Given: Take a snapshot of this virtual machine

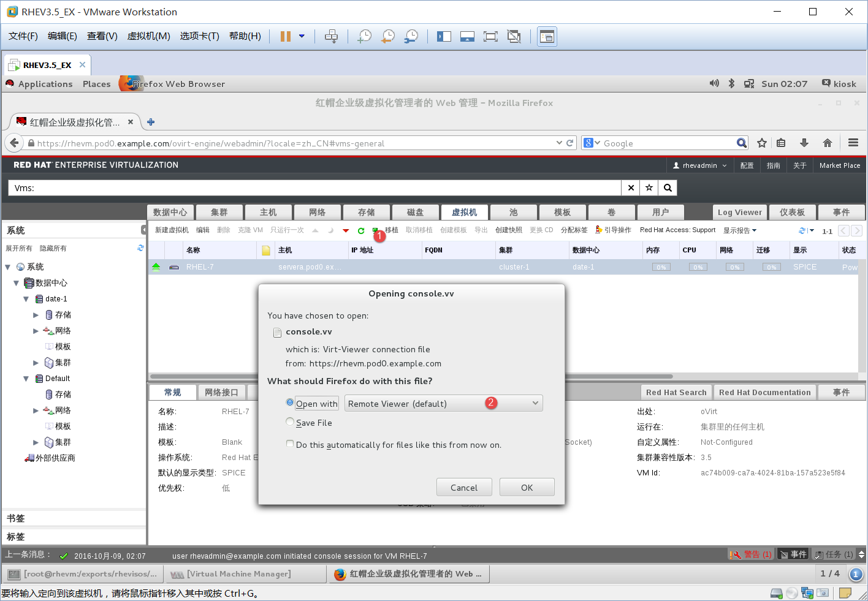Looking at the screenshot, I should tap(364, 36).
